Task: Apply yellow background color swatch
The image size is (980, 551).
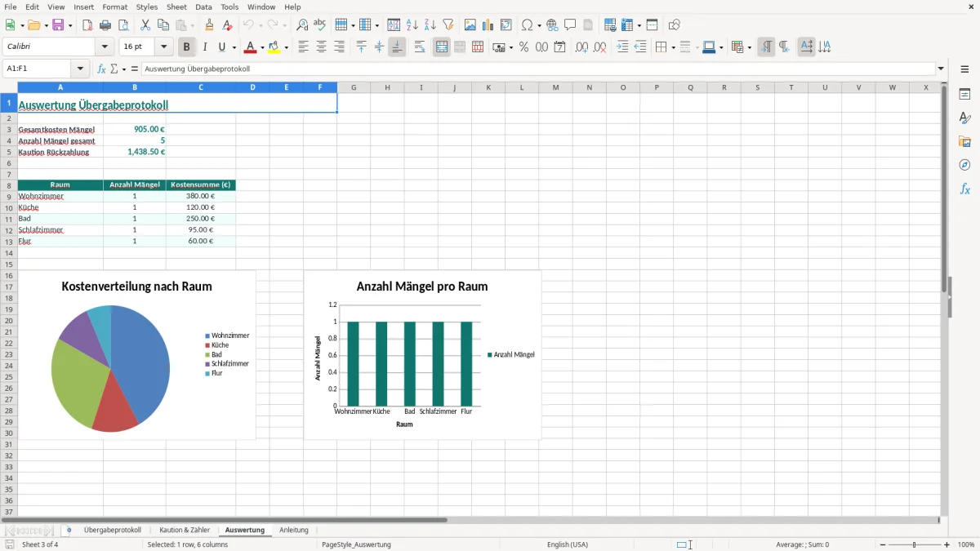Action: pos(274,47)
